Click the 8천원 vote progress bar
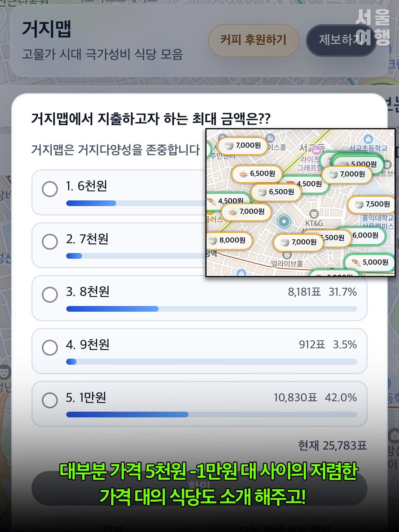399x532 pixels. (x=211, y=309)
